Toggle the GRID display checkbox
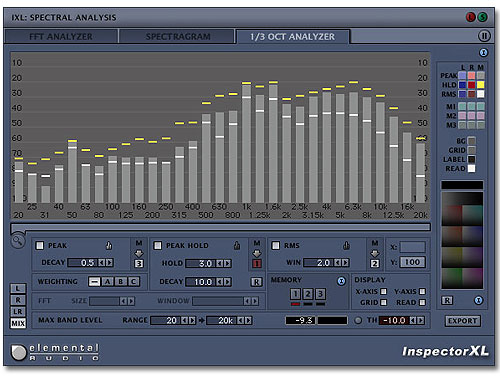This screenshot has height=379, width=500. point(384,302)
